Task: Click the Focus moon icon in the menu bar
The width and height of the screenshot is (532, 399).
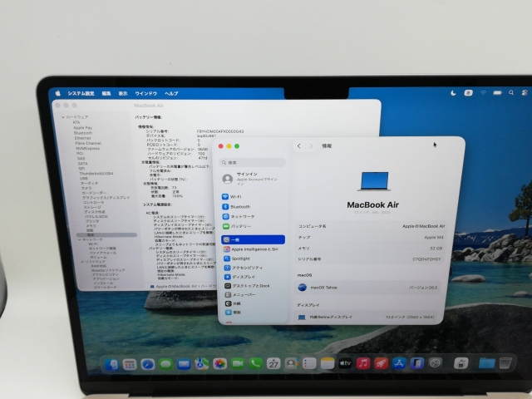Action: [453, 93]
